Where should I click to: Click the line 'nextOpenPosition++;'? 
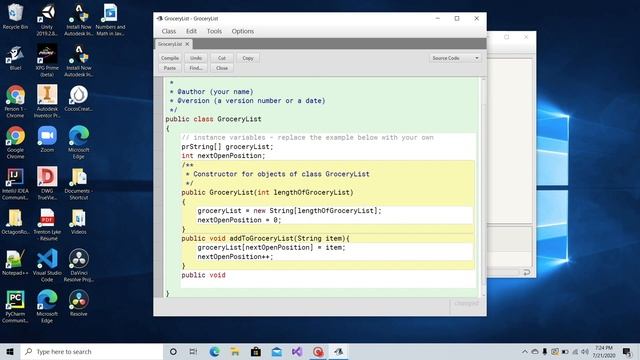pyautogui.click(x=235, y=257)
